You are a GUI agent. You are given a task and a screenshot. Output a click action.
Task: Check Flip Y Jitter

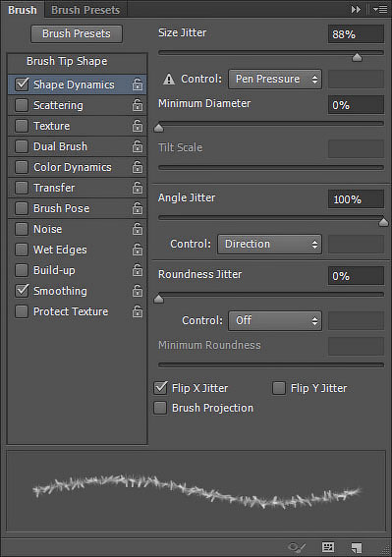click(x=279, y=388)
